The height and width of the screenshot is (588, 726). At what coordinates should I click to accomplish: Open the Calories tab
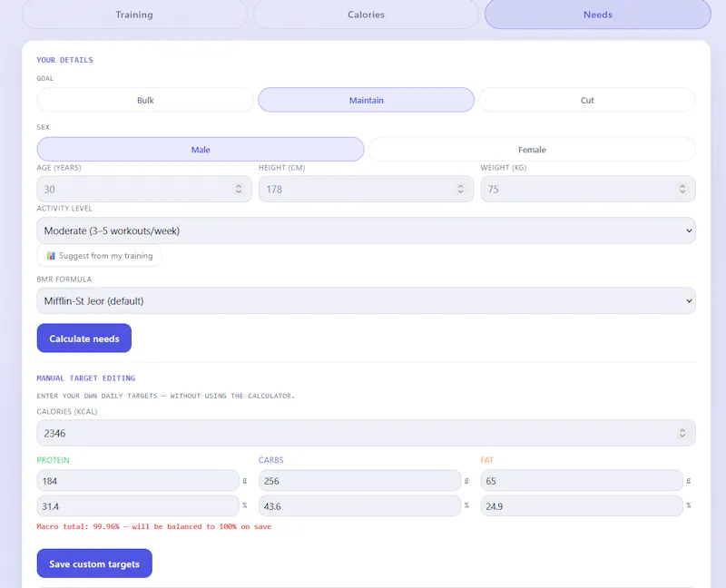click(366, 15)
